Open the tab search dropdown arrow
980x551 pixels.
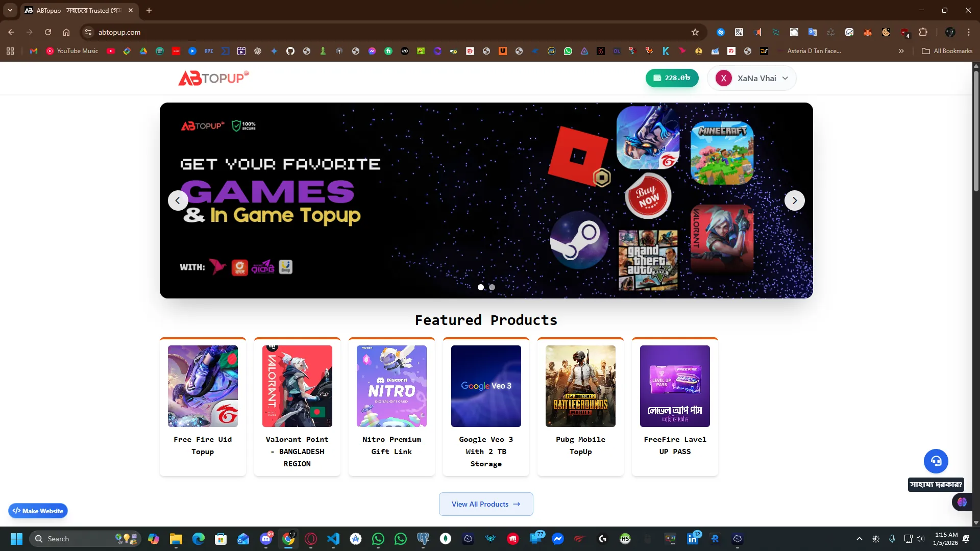point(10,10)
